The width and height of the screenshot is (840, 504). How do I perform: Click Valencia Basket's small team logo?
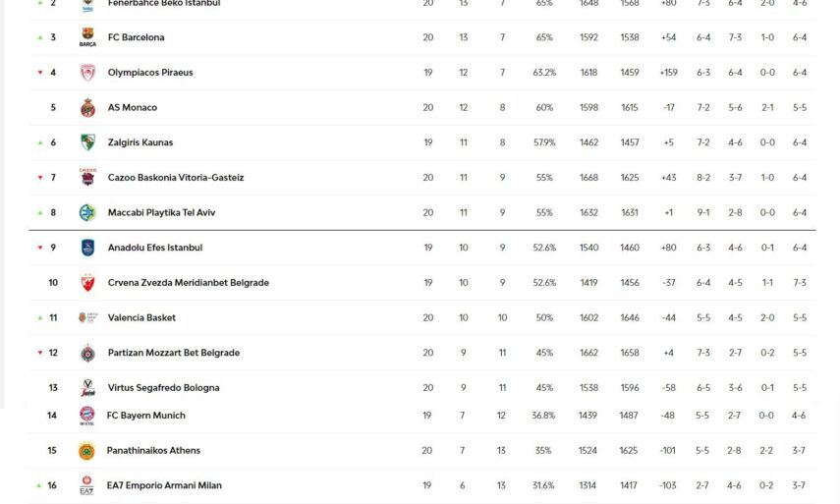pos(87,317)
